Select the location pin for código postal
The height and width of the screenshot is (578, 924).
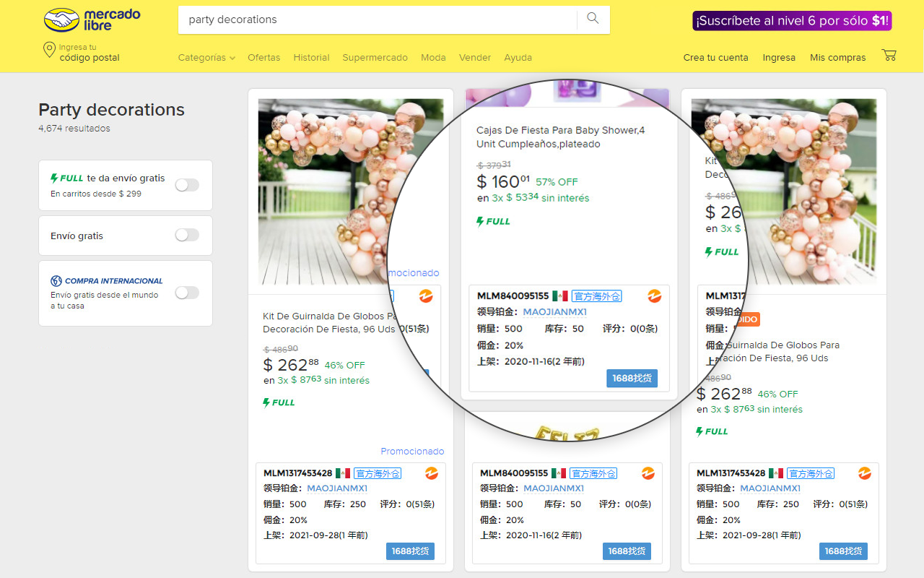[x=49, y=50]
